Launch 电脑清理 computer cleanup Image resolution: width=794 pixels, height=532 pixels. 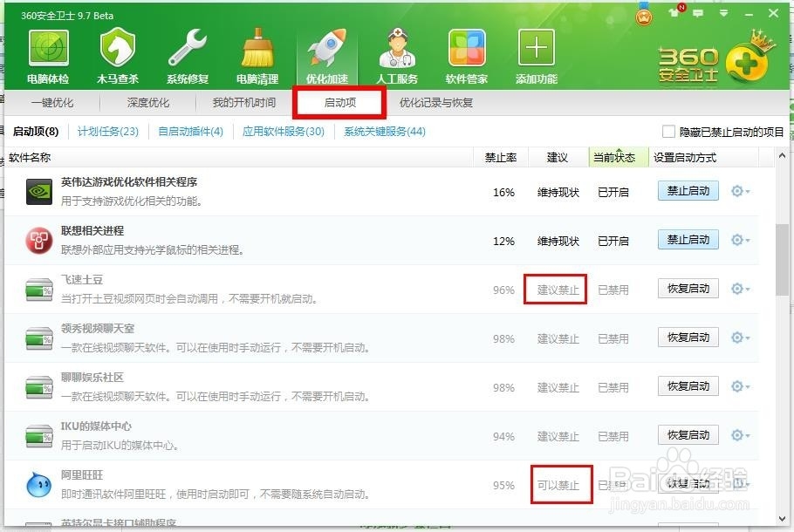pos(257,52)
